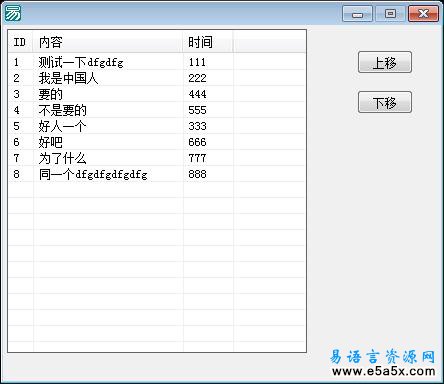Select row 我是中国人
444x384 pixels.
click(156, 78)
